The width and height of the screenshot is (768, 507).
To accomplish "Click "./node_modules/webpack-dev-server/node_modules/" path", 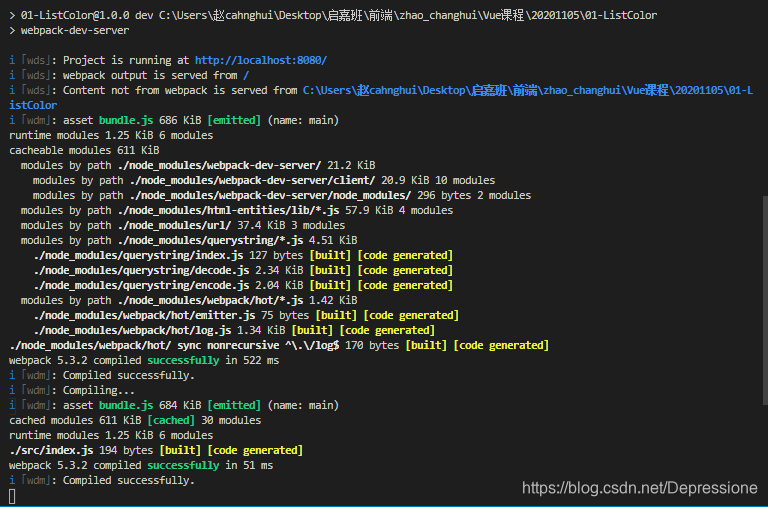I will point(271,195).
